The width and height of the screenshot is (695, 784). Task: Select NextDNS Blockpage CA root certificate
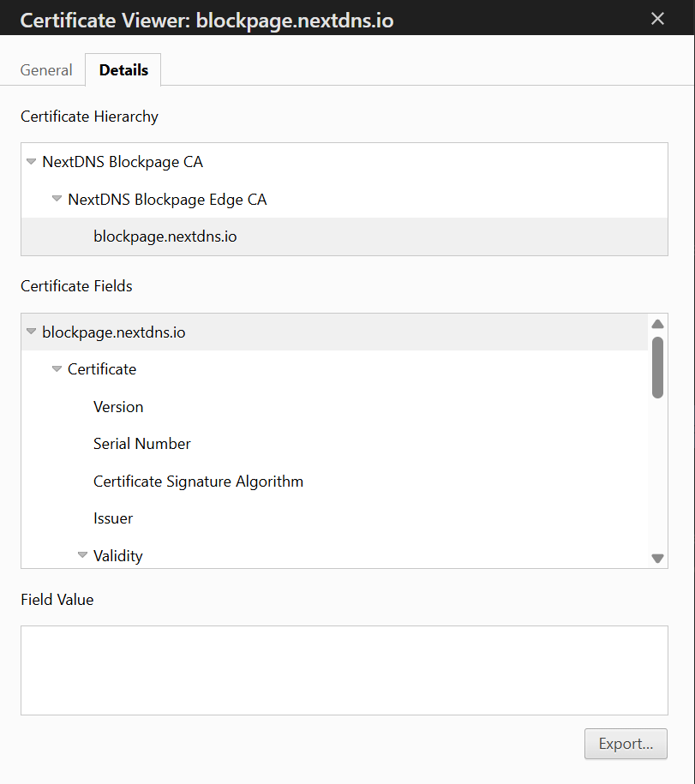(123, 162)
